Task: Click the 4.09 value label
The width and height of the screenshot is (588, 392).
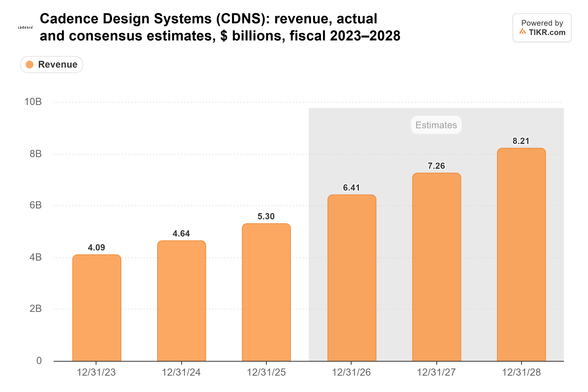Action: pyautogui.click(x=96, y=248)
